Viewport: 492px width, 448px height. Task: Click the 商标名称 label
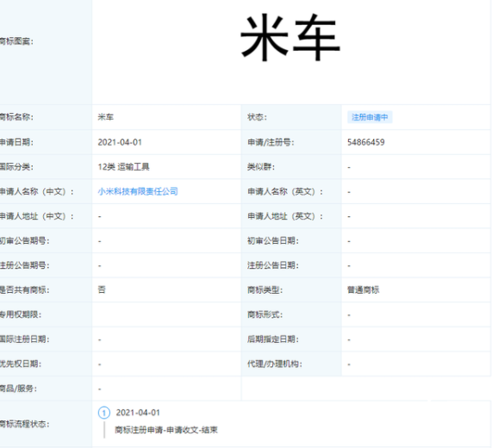[x=16, y=117]
